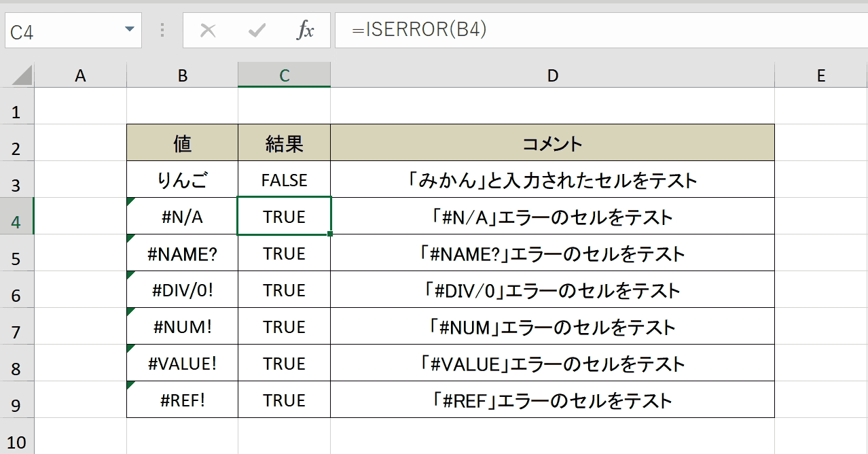The image size is (868, 454).
Task: Click the error indicator on #REF! cell
Action: coord(131,385)
